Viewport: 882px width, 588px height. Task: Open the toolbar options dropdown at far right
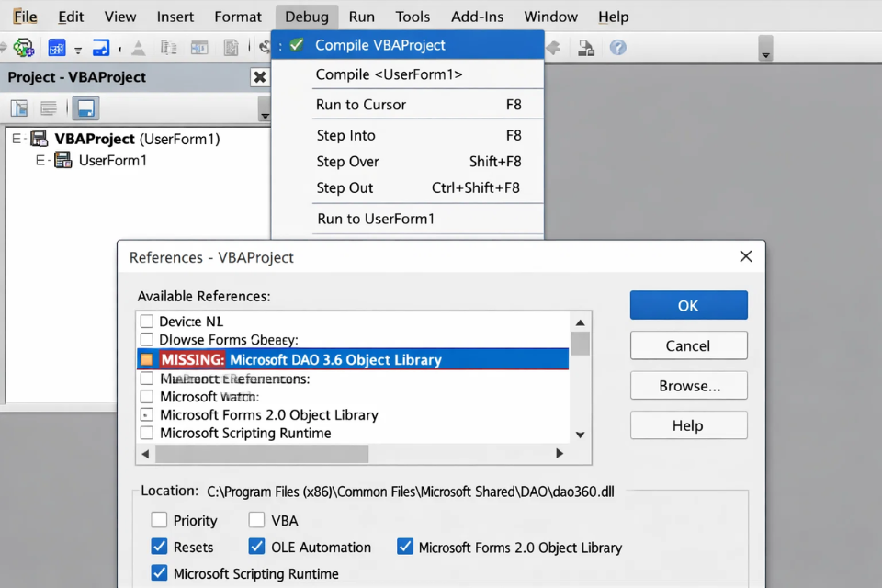click(x=765, y=50)
